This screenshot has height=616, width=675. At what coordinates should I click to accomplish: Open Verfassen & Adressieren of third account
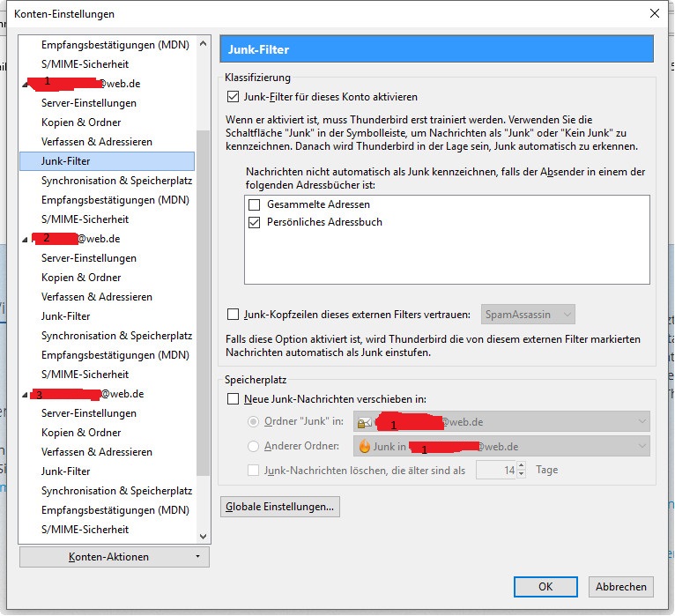pos(96,451)
